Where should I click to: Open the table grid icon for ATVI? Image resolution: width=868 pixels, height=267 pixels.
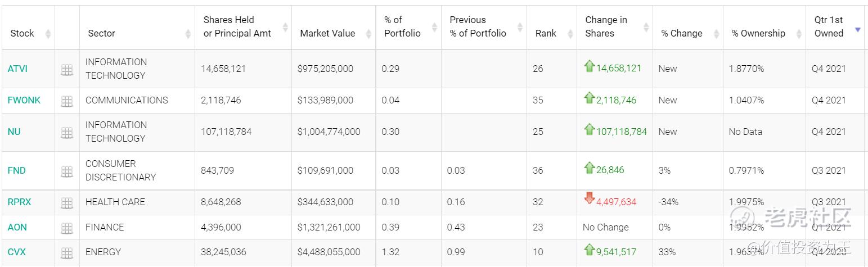coord(67,70)
